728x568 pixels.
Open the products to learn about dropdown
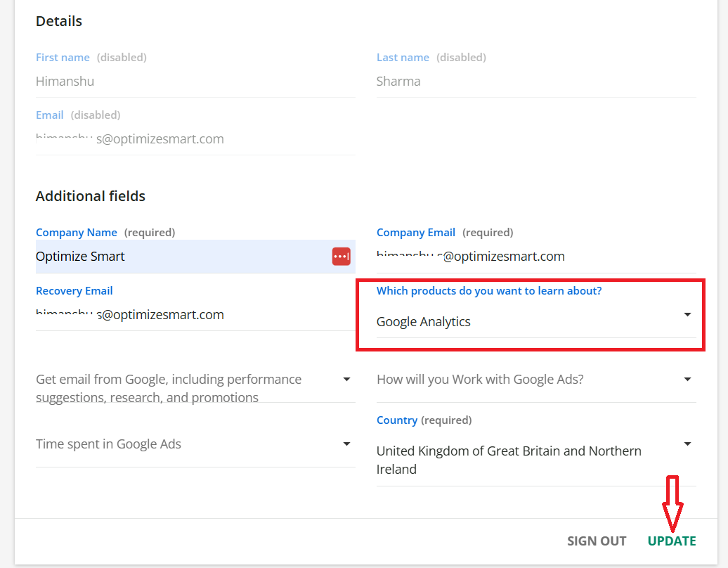pyautogui.click(x=687, y=315)
